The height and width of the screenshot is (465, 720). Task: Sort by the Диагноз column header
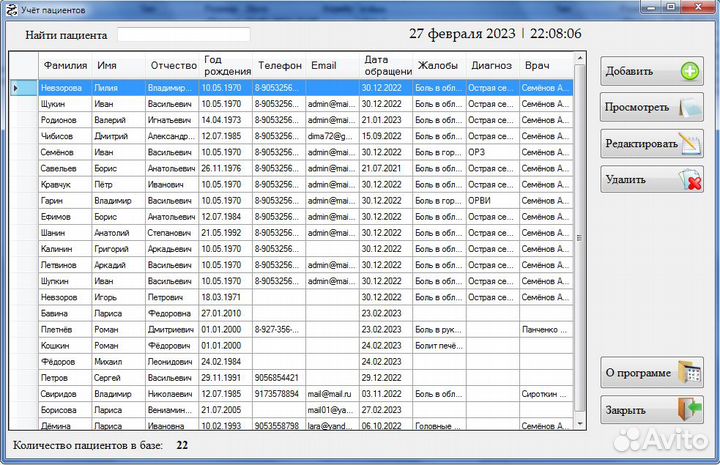coord(491,66)
